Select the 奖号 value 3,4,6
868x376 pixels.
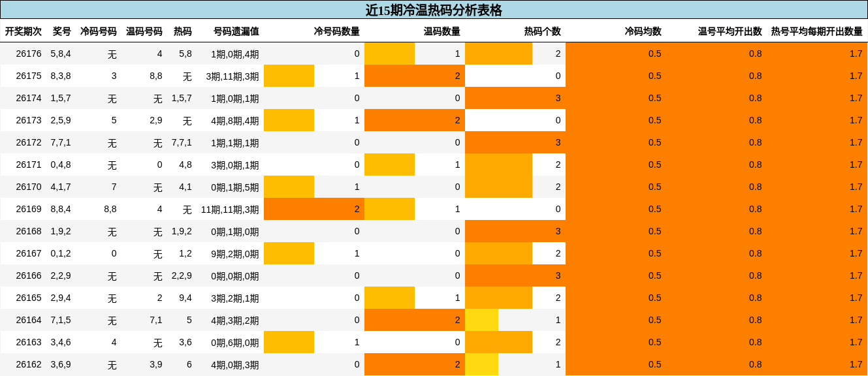click(x=61, y=342)
